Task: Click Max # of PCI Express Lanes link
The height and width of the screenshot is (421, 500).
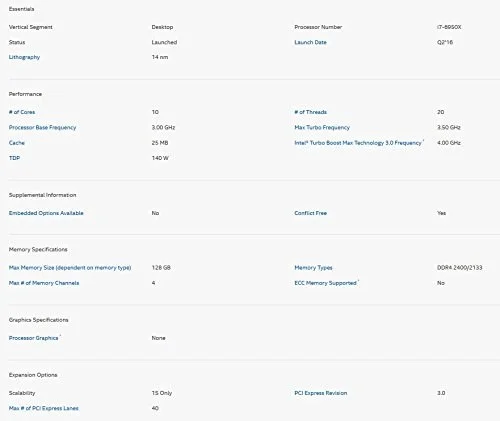Action: coord(43,408)
